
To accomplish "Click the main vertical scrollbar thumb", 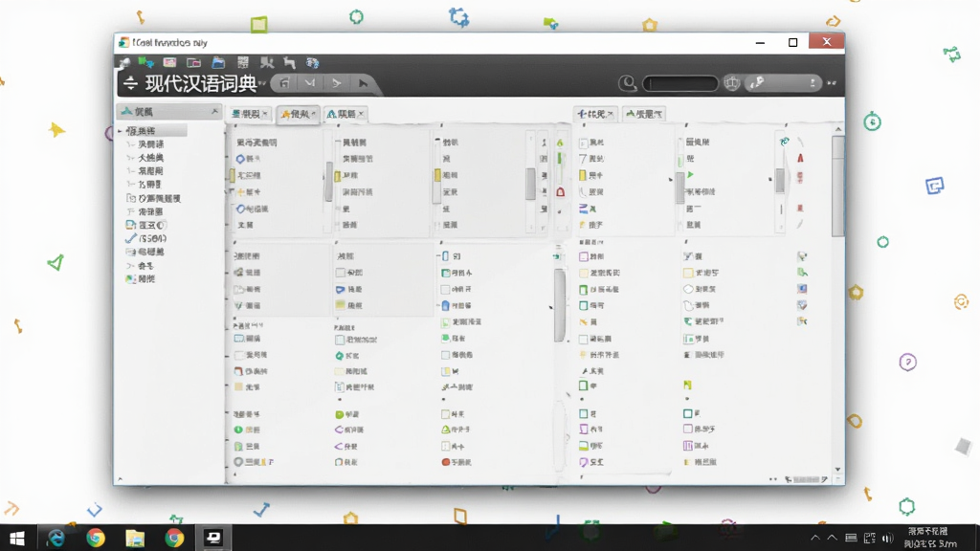I will [838, 186].
